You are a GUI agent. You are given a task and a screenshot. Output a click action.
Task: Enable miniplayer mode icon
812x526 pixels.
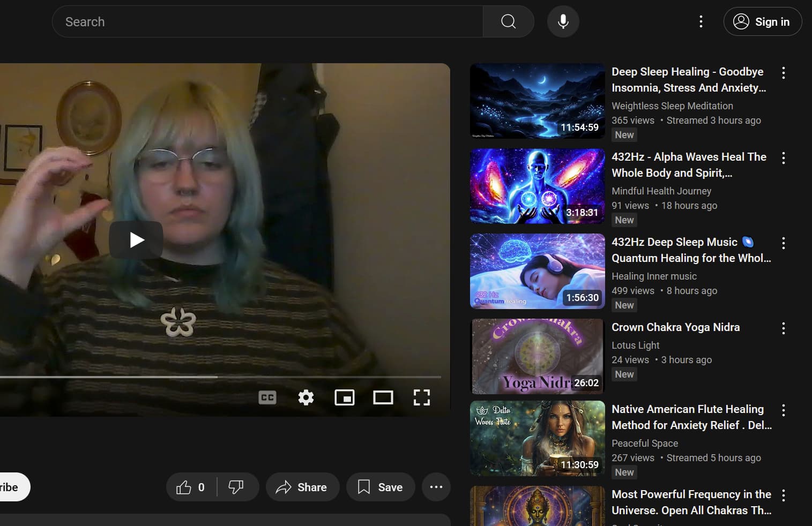(x=345, y=397)
